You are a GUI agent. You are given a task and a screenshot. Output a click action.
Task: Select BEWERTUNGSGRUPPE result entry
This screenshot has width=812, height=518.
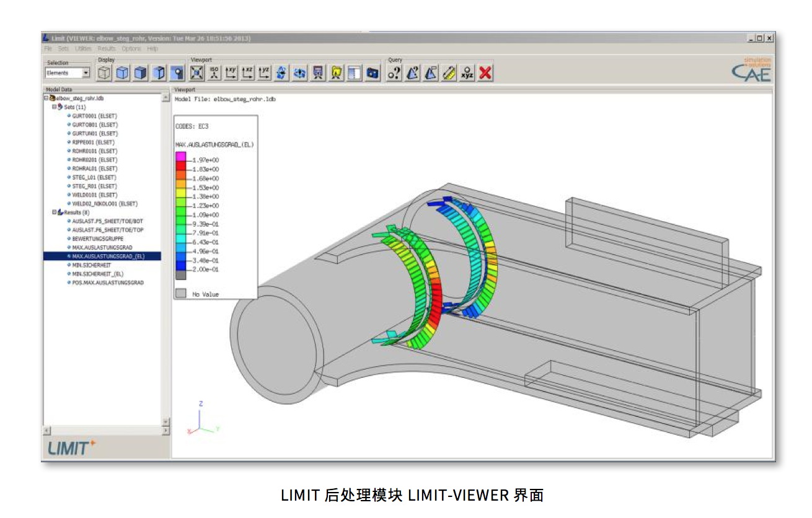tap(97, 239)
